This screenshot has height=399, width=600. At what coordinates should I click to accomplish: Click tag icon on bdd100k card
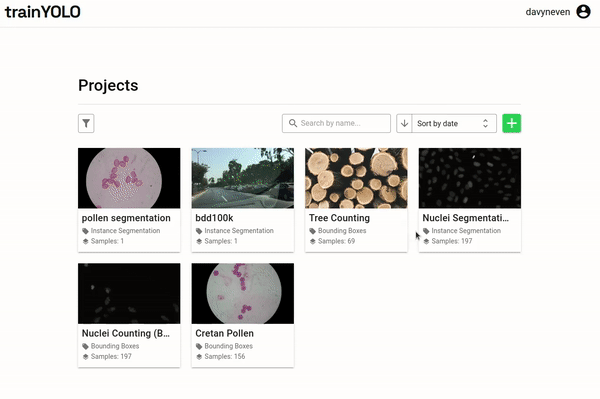(199, 231)
